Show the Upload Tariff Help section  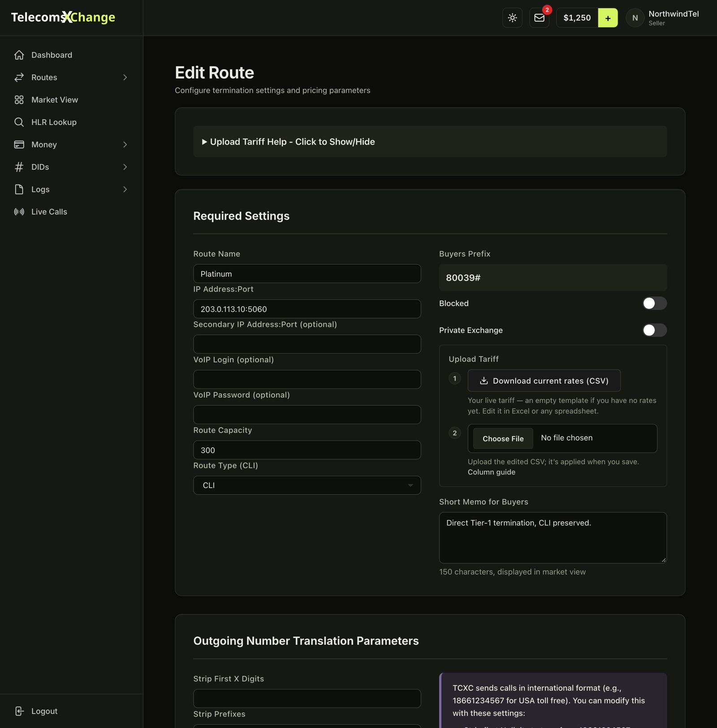pos(430,142)
